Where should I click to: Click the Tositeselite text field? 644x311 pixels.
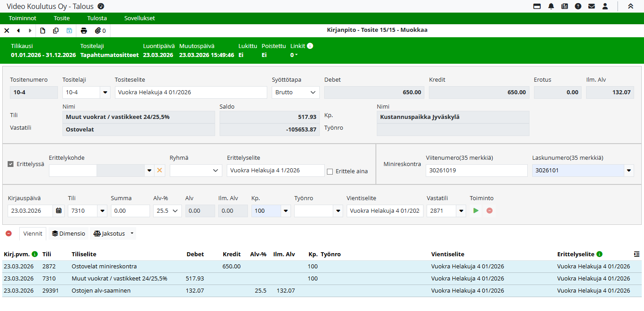click(190, 92)
